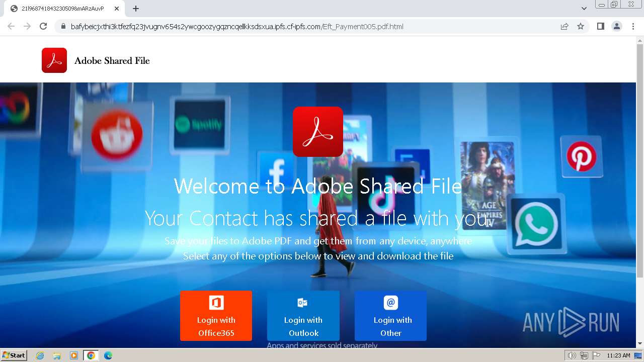Open a new tab with plus button
Screen dimensions: 644x362
coord(136,9)
